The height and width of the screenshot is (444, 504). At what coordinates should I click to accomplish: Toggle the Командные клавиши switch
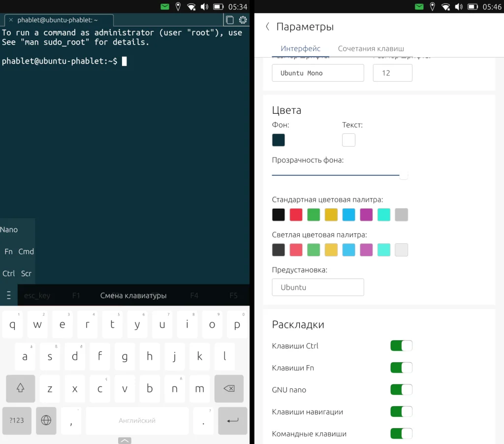click(x=401, y=434)
